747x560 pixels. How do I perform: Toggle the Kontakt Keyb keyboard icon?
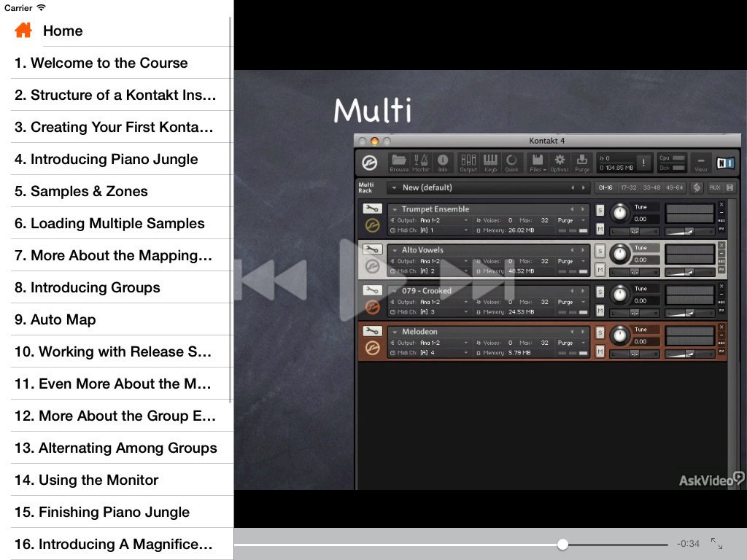click(490, 163)
